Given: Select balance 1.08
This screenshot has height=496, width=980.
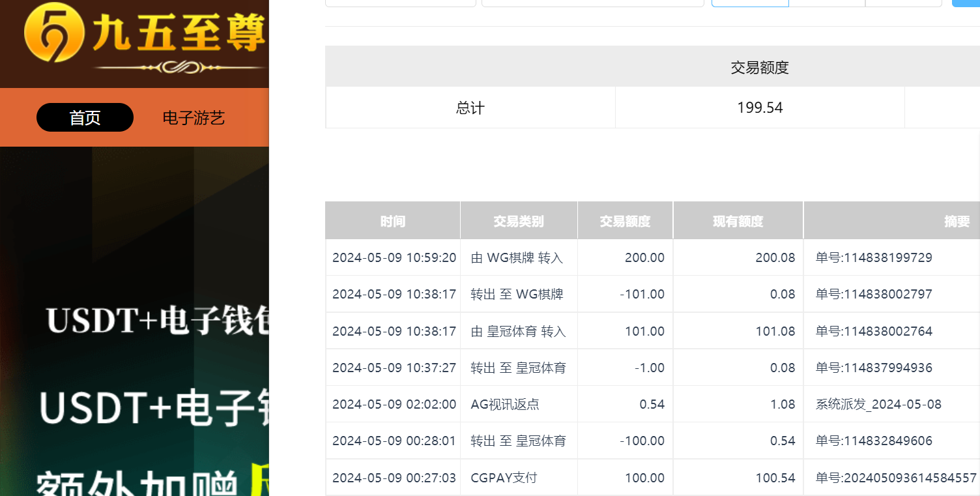Looking at the screenshot, I should (783, 404).
